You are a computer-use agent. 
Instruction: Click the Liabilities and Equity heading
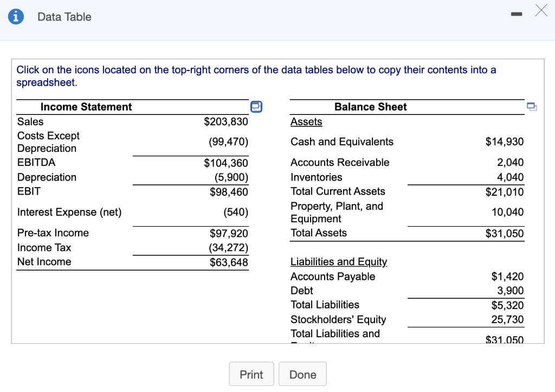(x=339, y=262)
